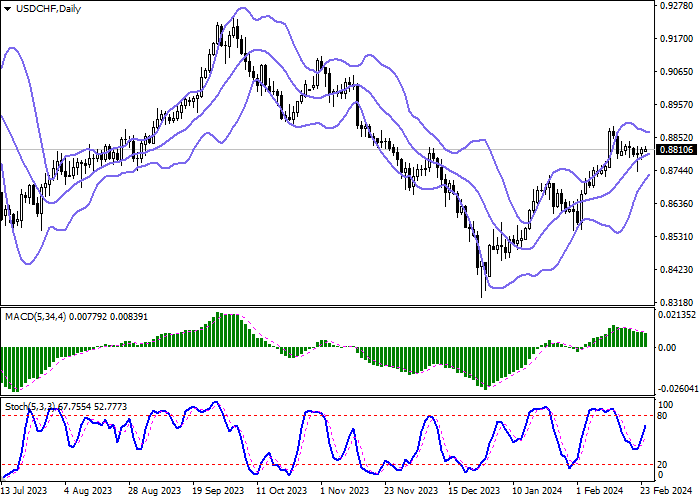Select the 1 Feb 2024 date label
This screenshot has width=700, height=500.
[599, 491]
